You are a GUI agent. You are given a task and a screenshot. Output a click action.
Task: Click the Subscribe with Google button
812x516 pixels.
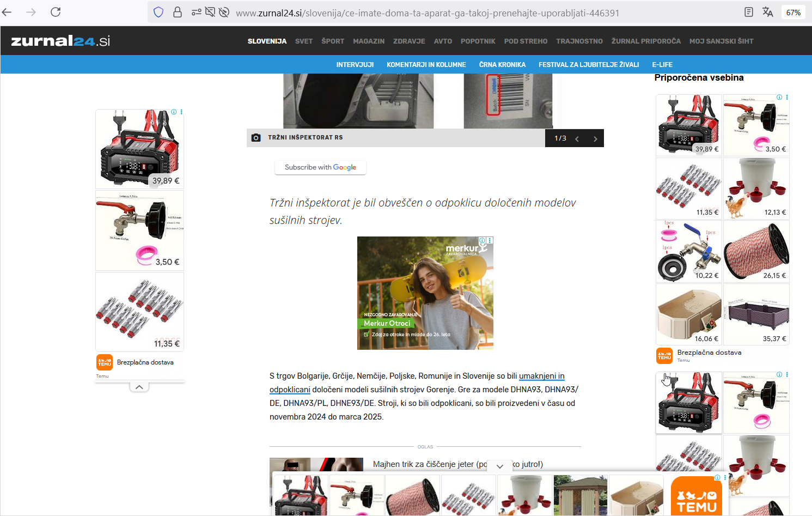point(320,167)
